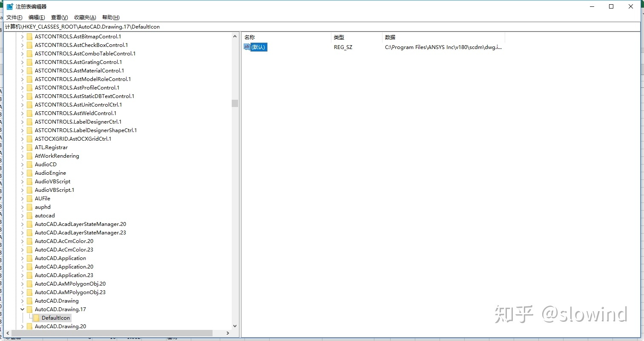
Task: Select the (默认) value name
Action: (x=259, y=47)
